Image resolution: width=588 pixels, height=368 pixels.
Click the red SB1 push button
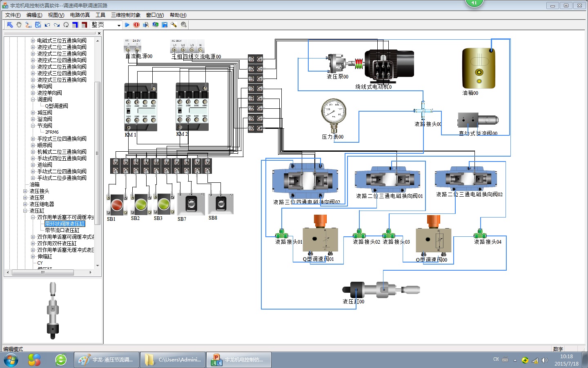pyautogui.click(x=117, y=204)
